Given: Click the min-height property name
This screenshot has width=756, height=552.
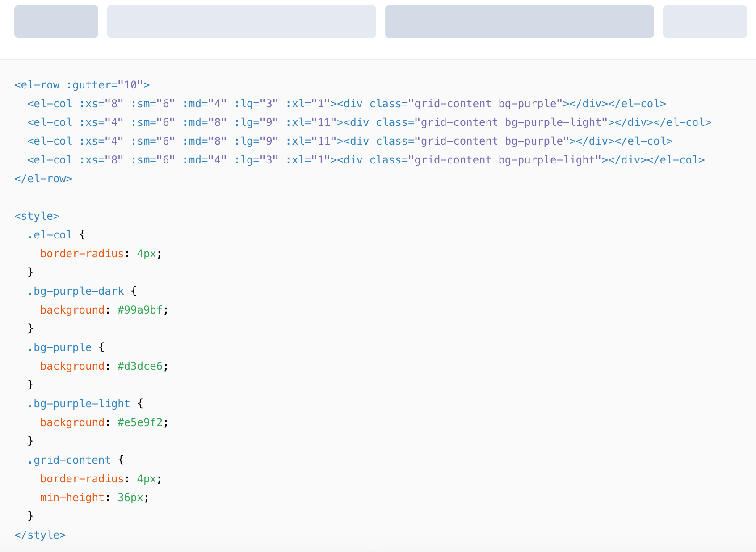Looking at the screenshot, I should pyautogui.click(x=72, y=498).
